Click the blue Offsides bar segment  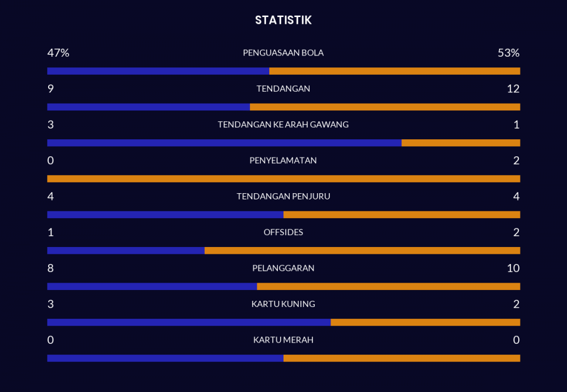coord(126,250)
